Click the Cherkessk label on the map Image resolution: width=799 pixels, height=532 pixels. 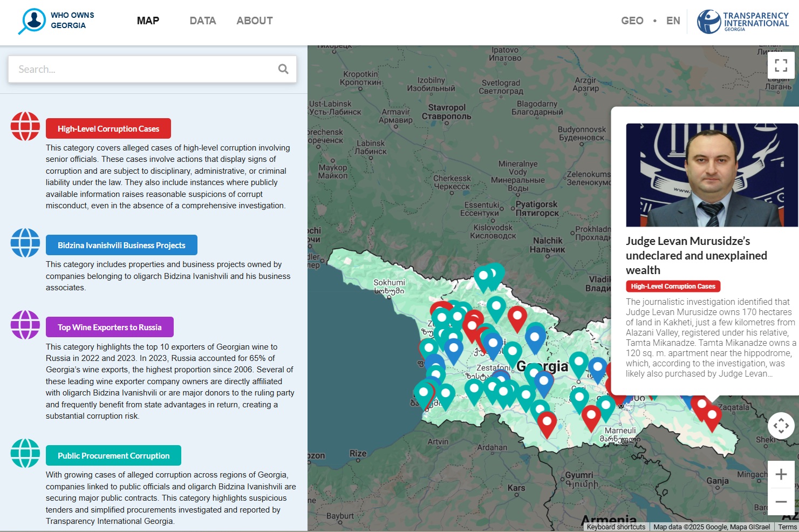click(x=452, y=182)
